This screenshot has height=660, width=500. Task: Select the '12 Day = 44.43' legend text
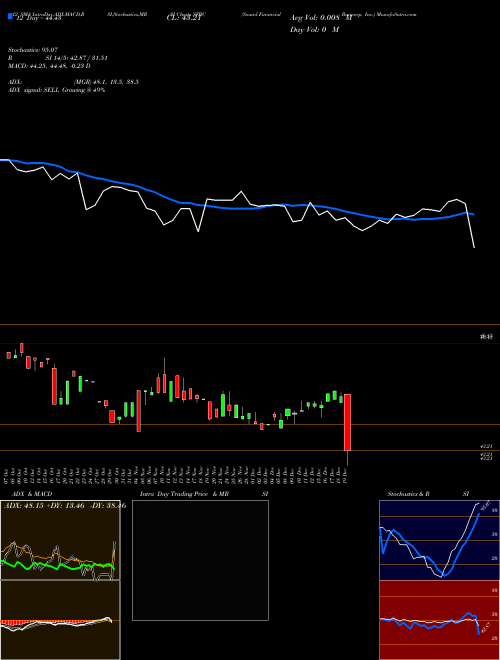coord(39,18)
